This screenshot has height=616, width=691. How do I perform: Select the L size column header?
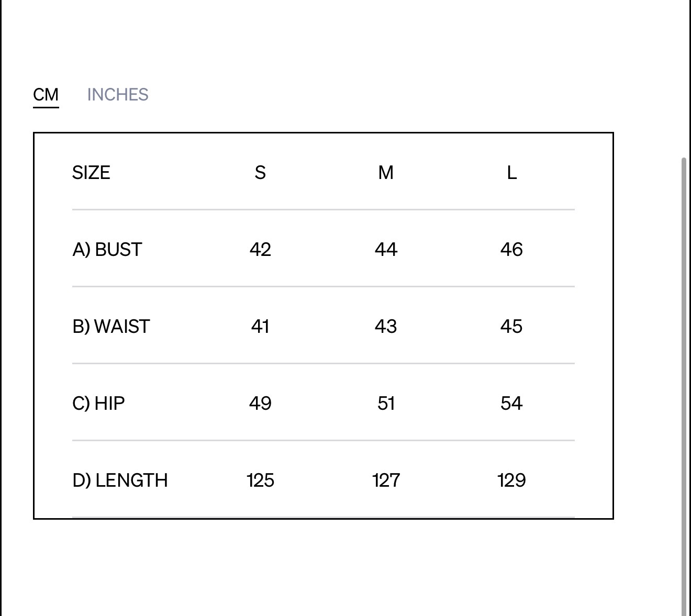coord(511,173)
